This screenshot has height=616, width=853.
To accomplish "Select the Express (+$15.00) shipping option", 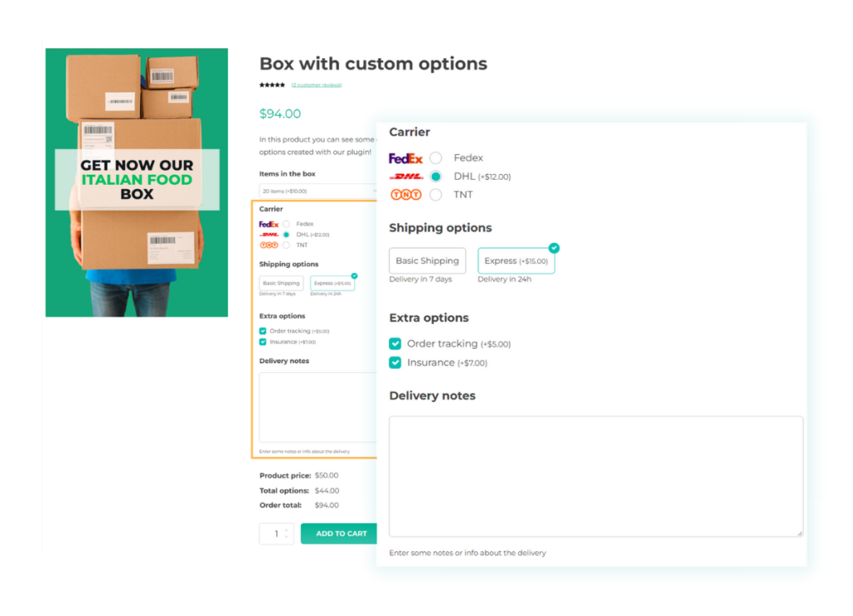I will [515, 261].
